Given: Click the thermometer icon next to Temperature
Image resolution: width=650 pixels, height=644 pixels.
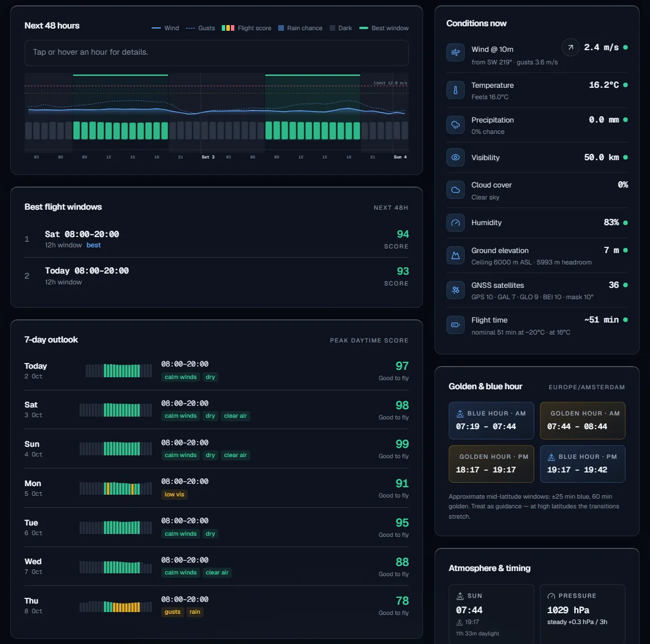Looking at the screenshot, I should pyautogui.click(x=455, y=90).
